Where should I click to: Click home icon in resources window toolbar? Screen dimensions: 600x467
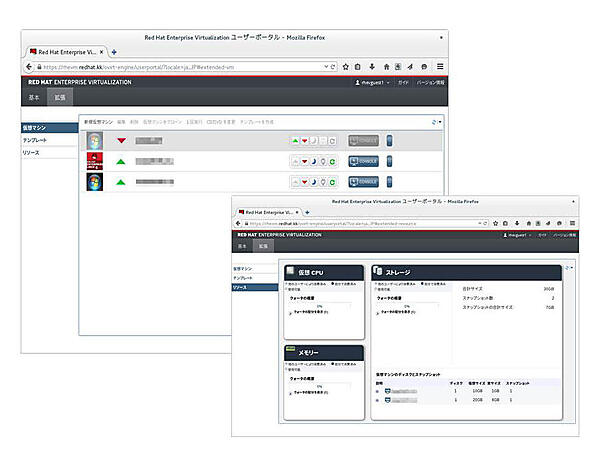[x=528, y=223]
